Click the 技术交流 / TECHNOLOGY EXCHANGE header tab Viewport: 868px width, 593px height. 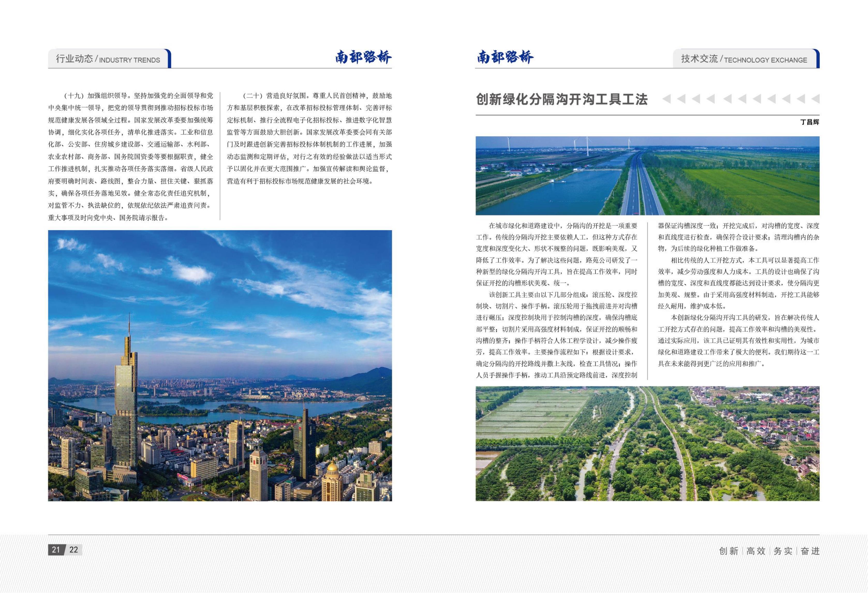point(746,59)
